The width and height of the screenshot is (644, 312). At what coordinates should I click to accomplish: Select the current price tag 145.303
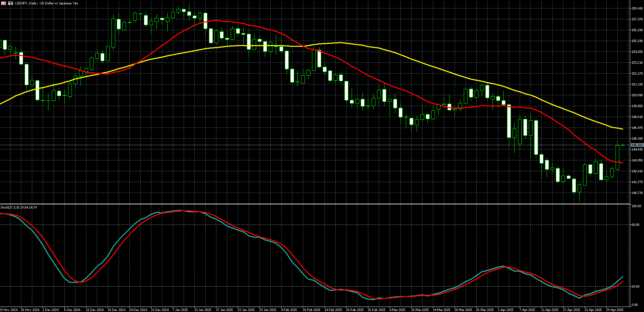637,145
